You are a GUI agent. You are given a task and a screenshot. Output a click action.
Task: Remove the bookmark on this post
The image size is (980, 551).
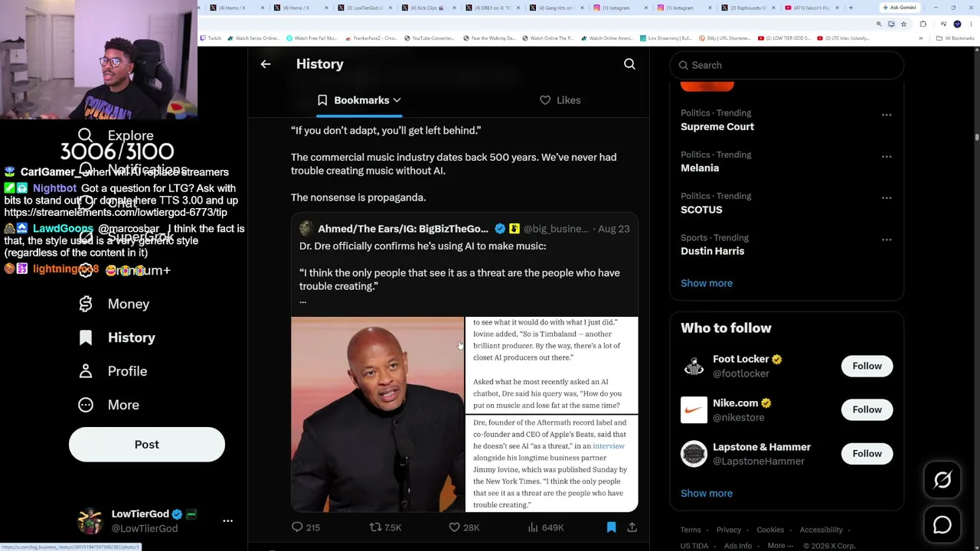(611, 527)
